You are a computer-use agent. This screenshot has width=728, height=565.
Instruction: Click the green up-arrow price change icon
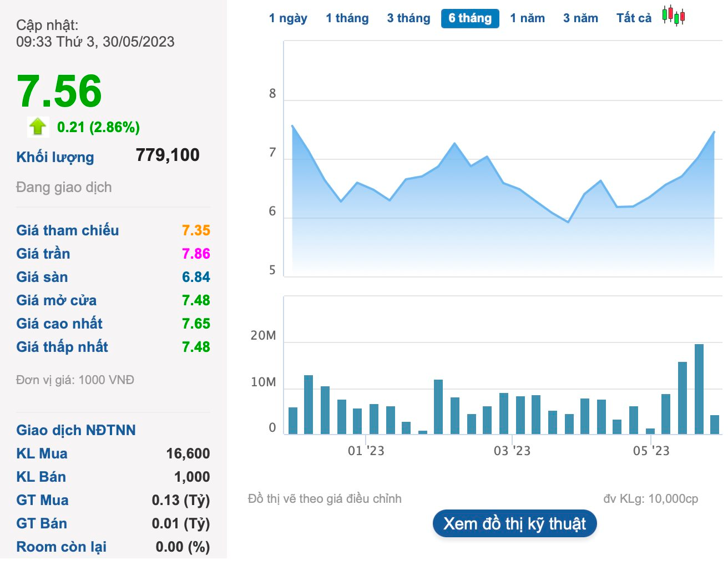[x=38, y=127]
